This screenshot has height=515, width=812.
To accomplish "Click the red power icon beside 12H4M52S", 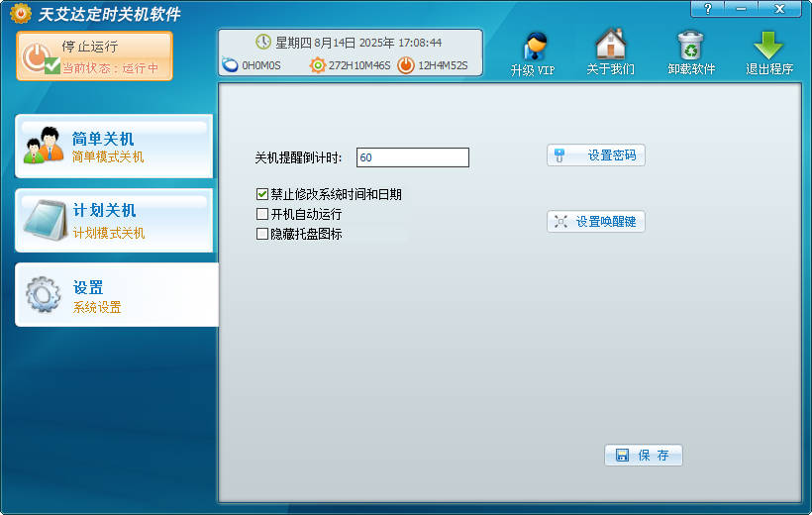I will (406, 65).
